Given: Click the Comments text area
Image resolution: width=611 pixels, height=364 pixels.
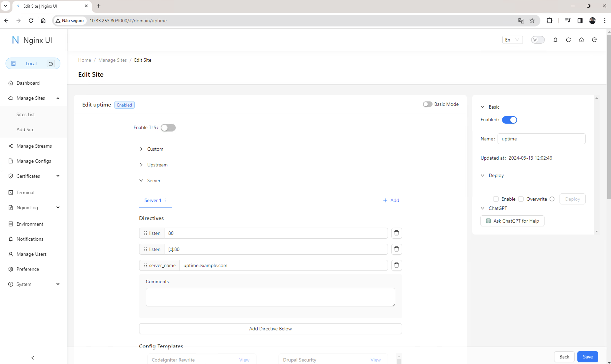Looking at the screenshot, I should tap(270, 297).
